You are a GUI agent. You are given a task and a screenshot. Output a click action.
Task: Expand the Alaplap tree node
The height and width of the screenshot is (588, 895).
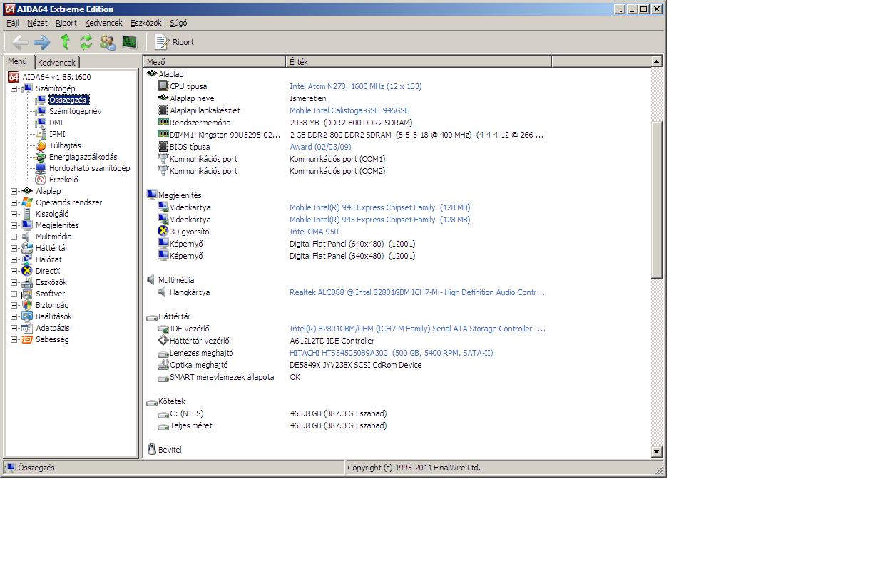click(x=14, y=191)
